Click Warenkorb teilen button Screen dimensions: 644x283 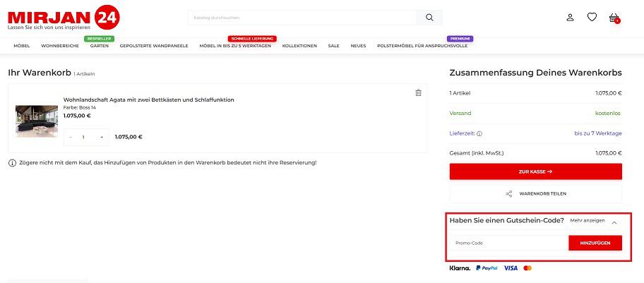535,194
